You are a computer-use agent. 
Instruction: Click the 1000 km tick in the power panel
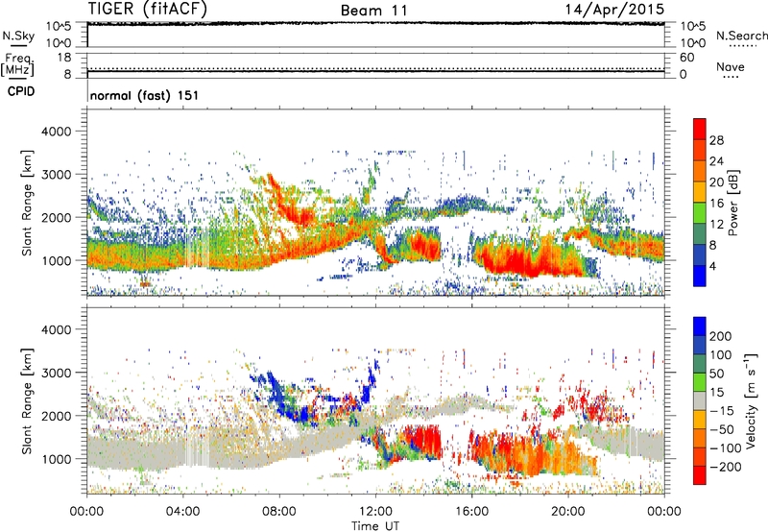coord(56,260)
